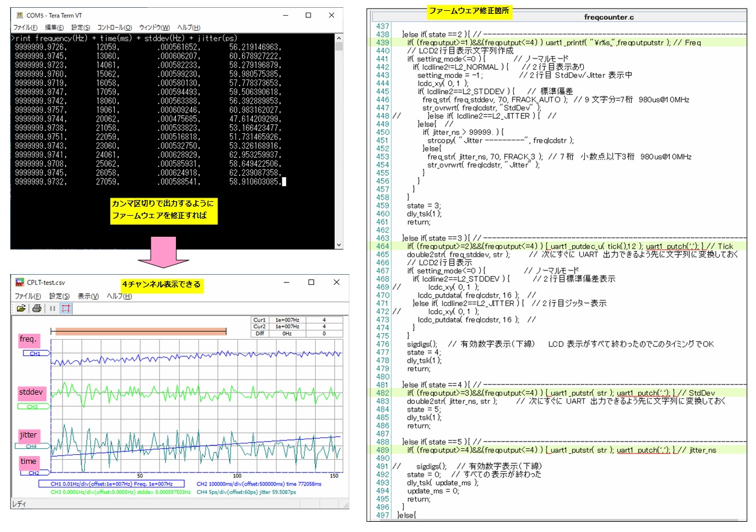
Task: Open 設定(S) menu in Tera Term
Action: [x=81, y=28]
